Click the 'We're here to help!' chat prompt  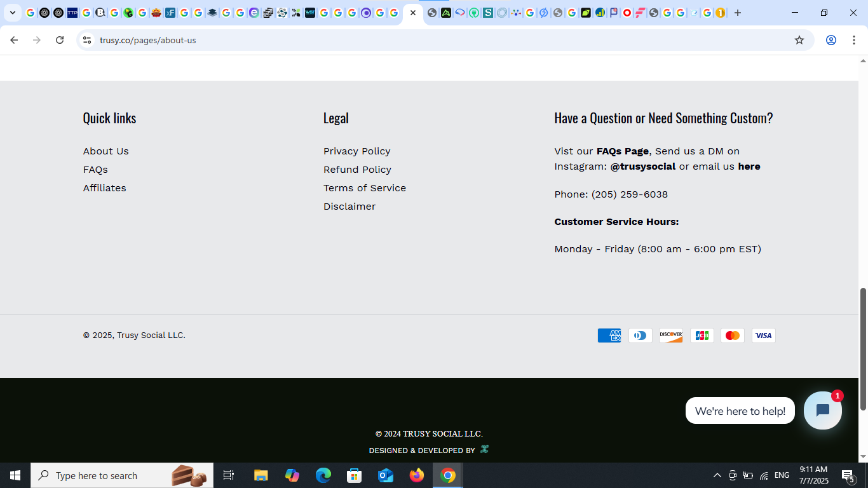point(740,411)
